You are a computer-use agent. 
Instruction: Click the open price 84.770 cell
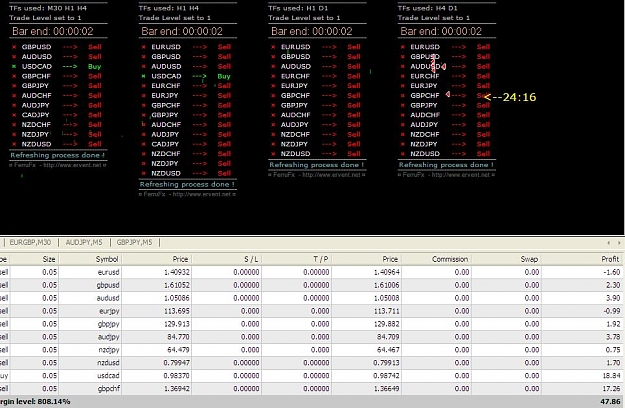[178, 337]
